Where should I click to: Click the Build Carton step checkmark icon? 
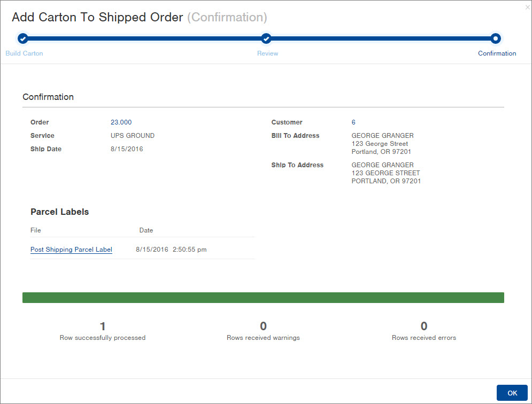point(23,38)
